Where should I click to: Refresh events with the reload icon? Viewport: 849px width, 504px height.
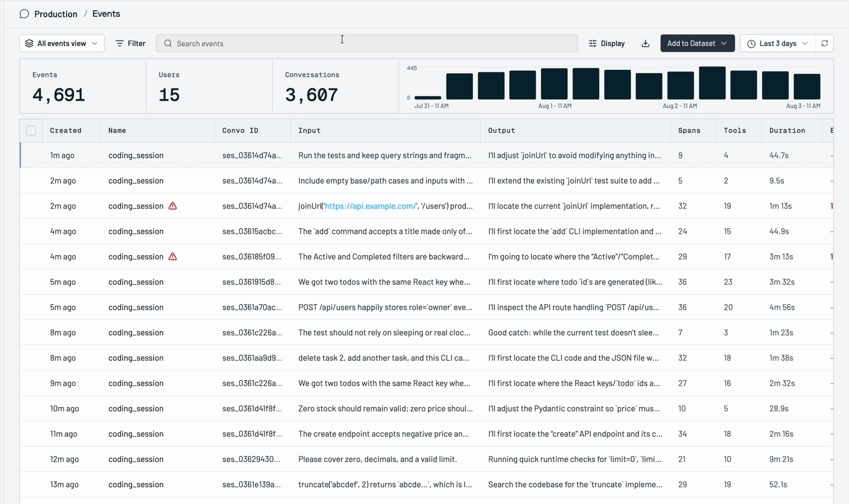pos(825,44)
